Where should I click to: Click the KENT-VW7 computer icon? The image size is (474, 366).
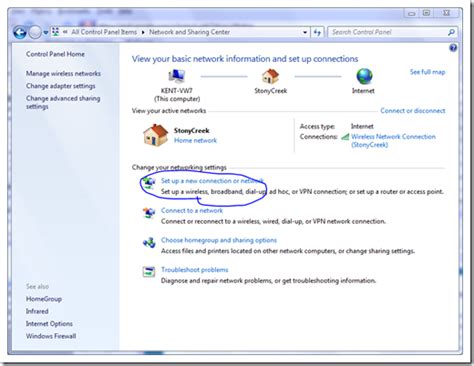coord(177,76)
